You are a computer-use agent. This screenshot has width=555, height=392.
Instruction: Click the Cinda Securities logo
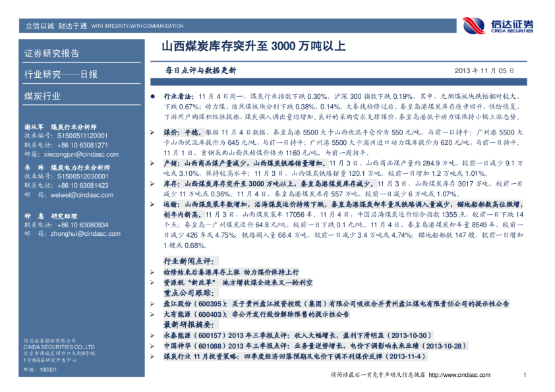coord(498,26)
